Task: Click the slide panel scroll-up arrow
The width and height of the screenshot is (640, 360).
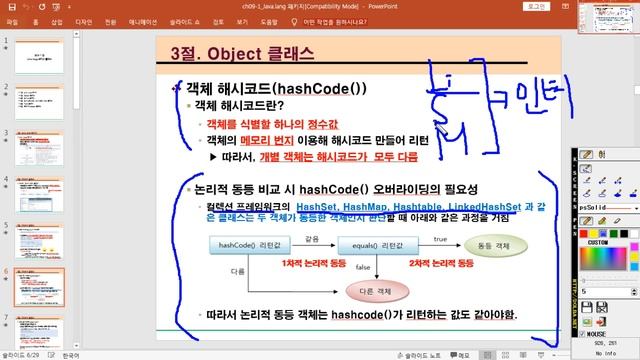Action: point(76,35)
